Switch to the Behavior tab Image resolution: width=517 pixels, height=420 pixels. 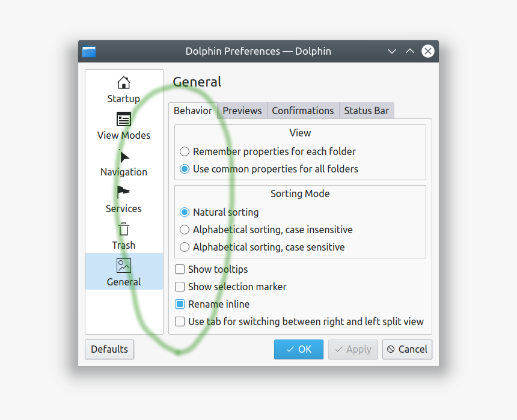193,111
